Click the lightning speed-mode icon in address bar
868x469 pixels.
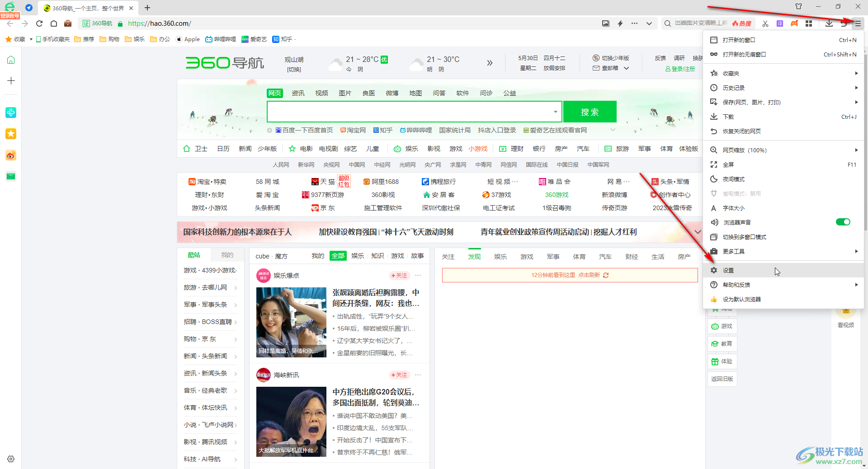click(620, 23)
